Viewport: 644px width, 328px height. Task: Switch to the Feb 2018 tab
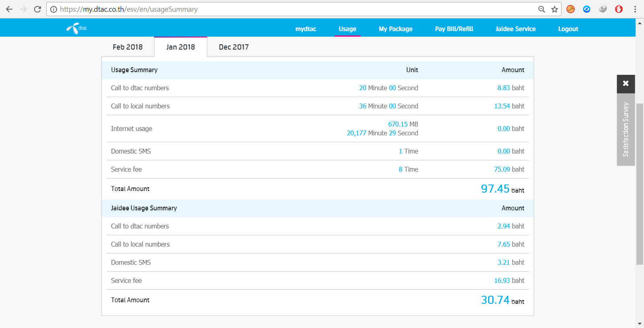click(128, 47)
